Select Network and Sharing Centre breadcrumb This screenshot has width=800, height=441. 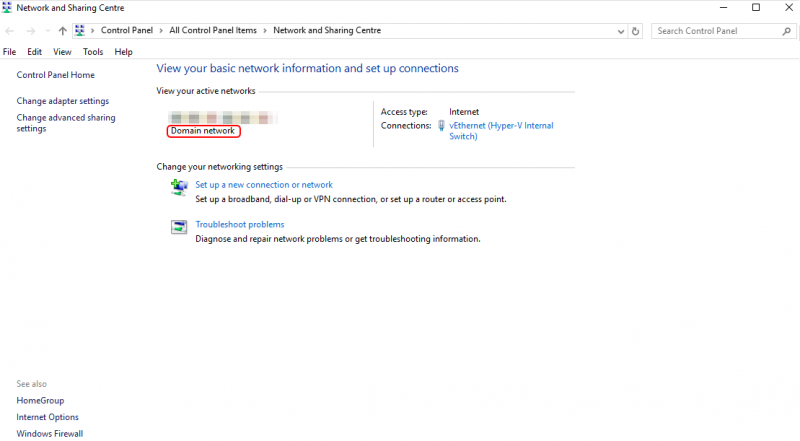coord(327,30)
